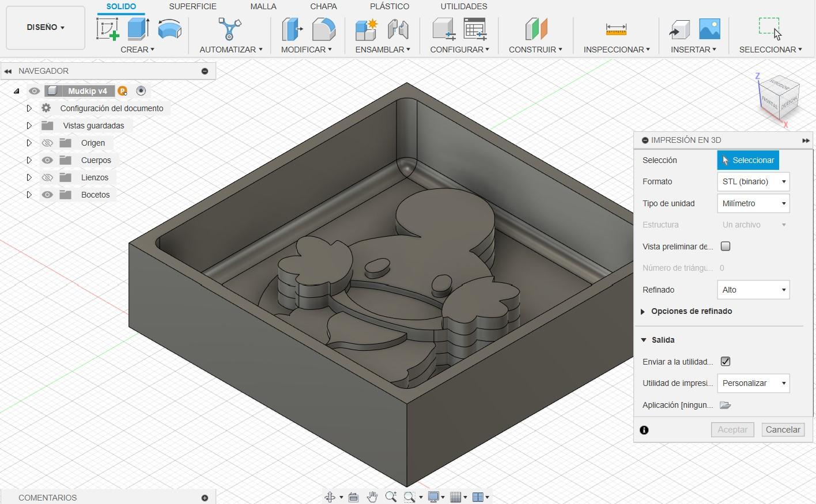Click Cancelar in the dialog
816x504 pixels.
[783, 430]
